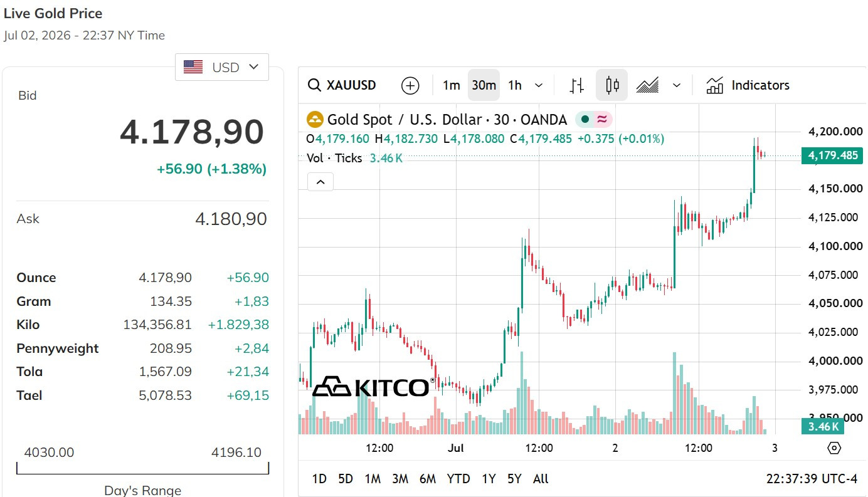The height and width of the screenshot is (497, 868).
Task: Select the candlestick chart style icon
Action: click(x=612, y=85)
